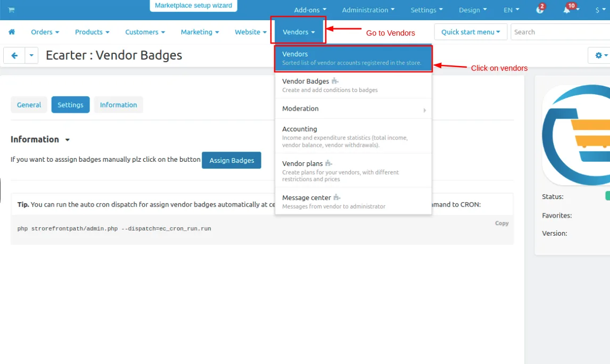Select Accounting menu entry

[x=353, y=136]
